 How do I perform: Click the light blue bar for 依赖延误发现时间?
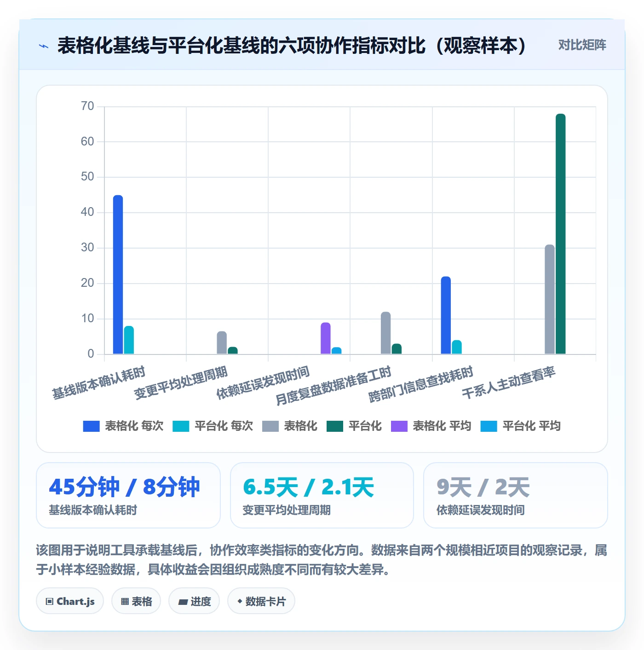tap(337, 351)
